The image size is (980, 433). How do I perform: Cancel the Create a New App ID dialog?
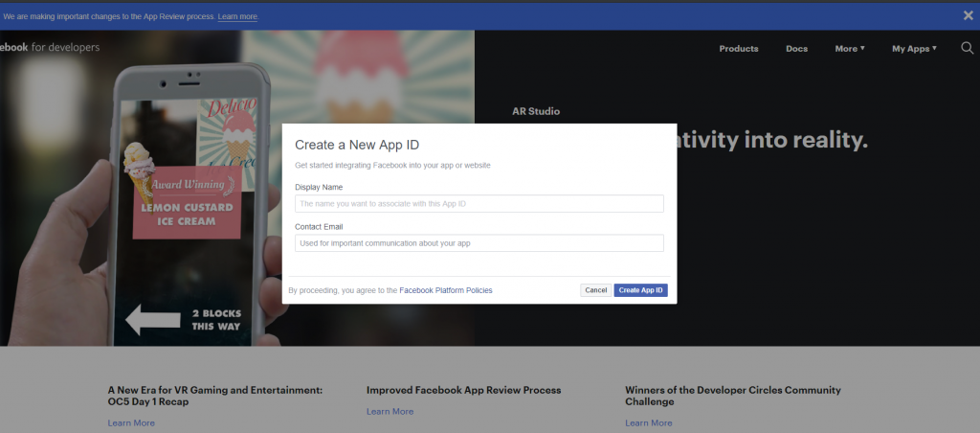(595, 290)
